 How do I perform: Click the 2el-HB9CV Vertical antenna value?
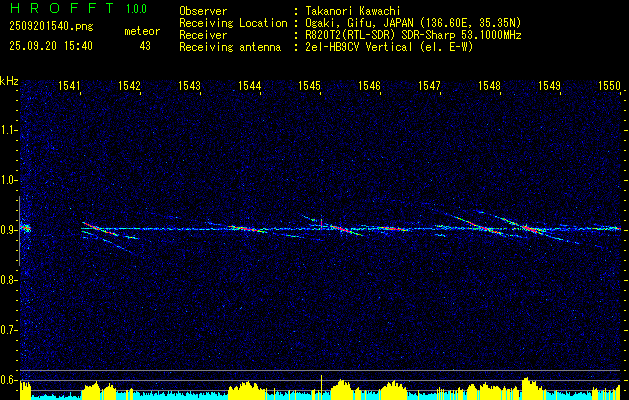pos(389,47)
